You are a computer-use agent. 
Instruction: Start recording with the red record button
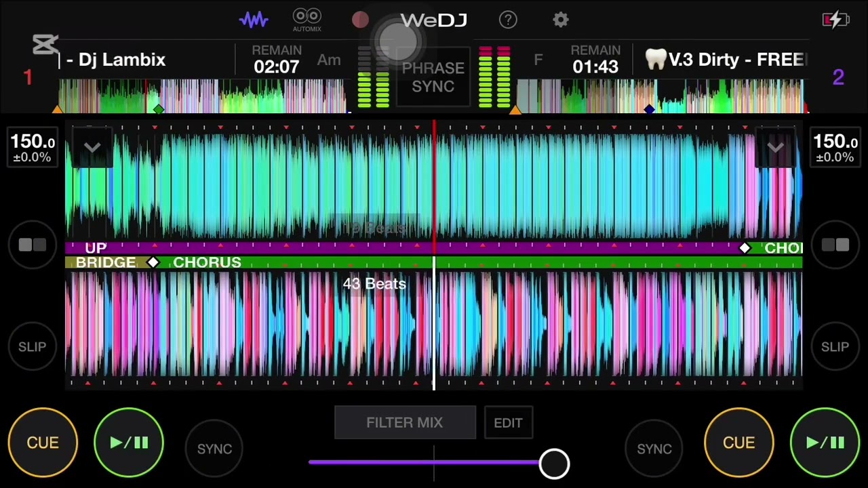point(360,20)
